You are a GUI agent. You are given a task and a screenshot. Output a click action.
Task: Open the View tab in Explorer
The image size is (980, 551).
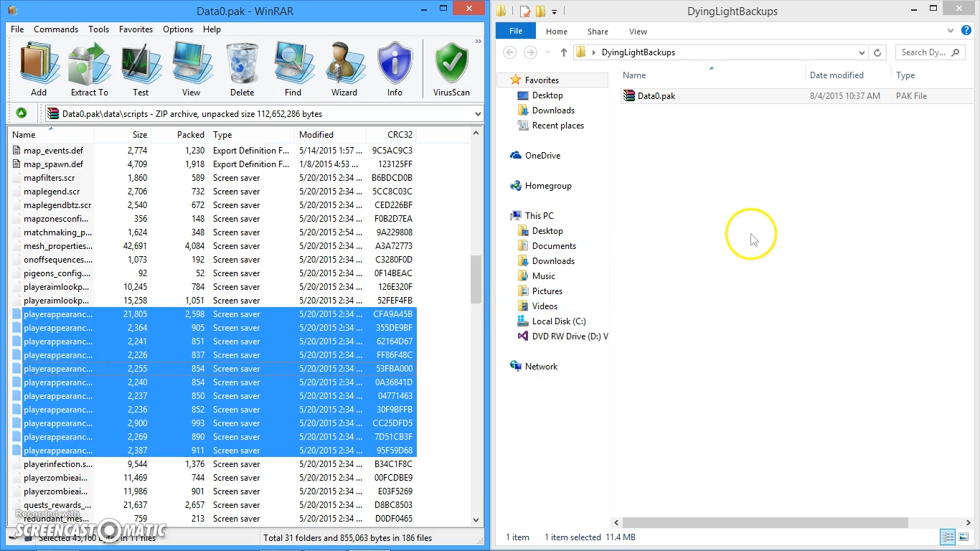click(638, 32)
